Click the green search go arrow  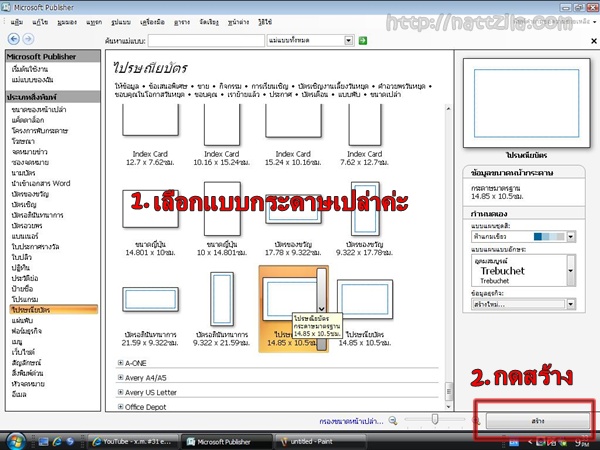362,40
